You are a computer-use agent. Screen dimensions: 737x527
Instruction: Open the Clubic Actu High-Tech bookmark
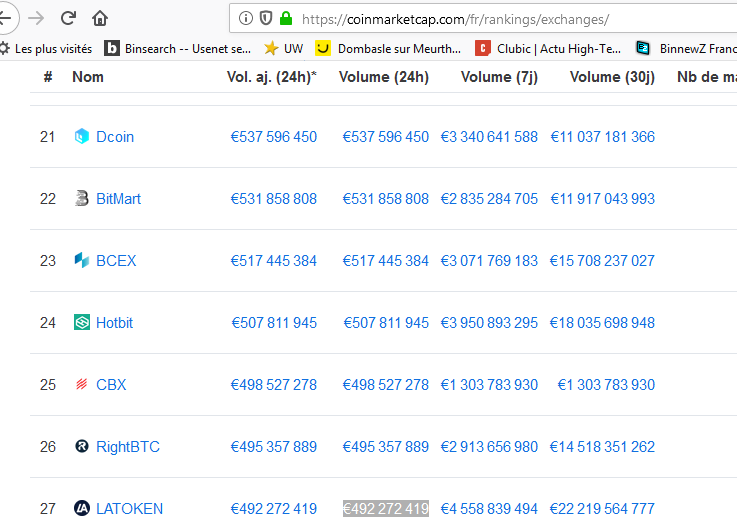(x=548, y=48)
